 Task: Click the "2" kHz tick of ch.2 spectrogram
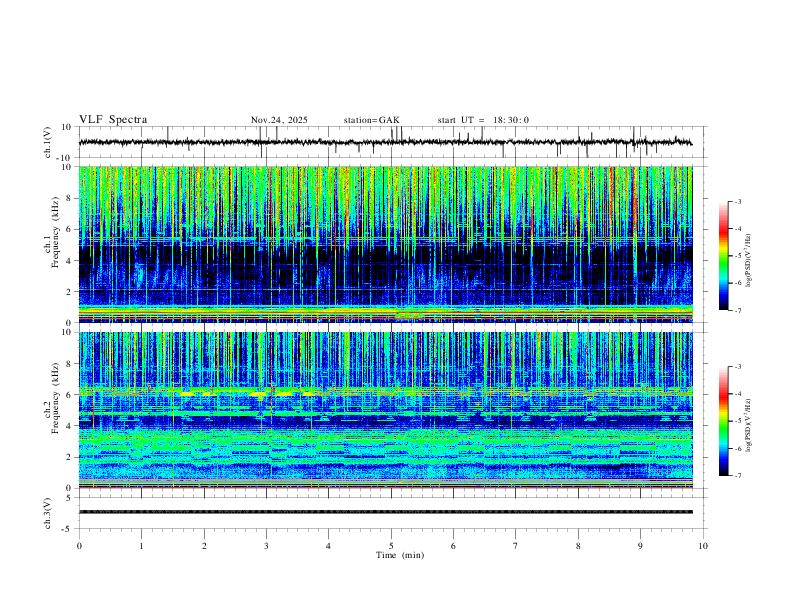point(69,457)
